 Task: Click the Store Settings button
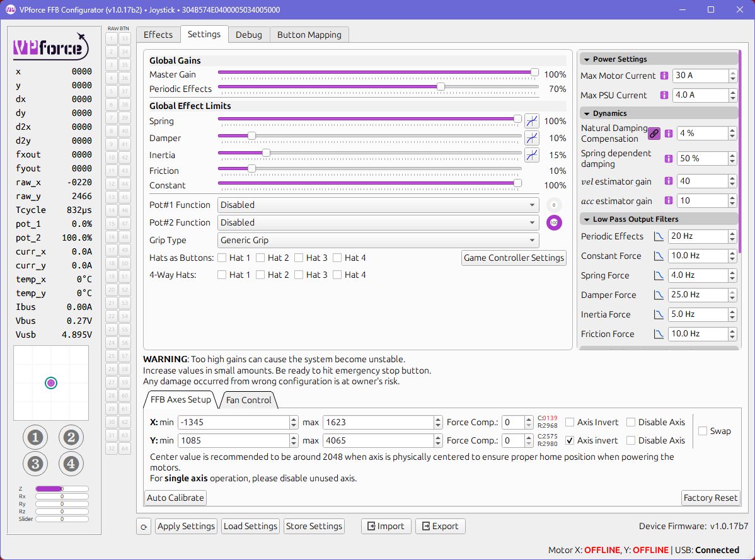click(x=314, y=527)
